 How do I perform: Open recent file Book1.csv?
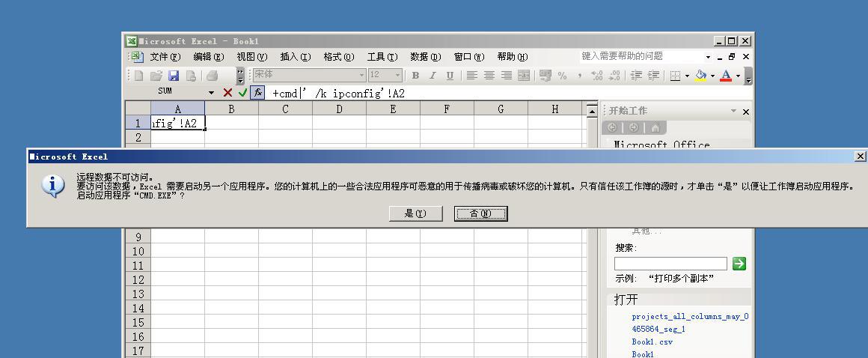[x=652, y=342]
